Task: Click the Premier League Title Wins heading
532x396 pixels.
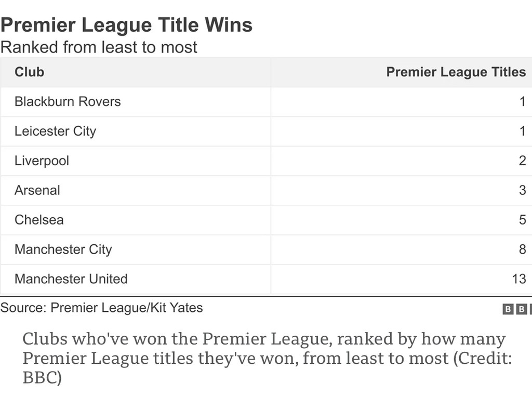Action: pos(126,25)
